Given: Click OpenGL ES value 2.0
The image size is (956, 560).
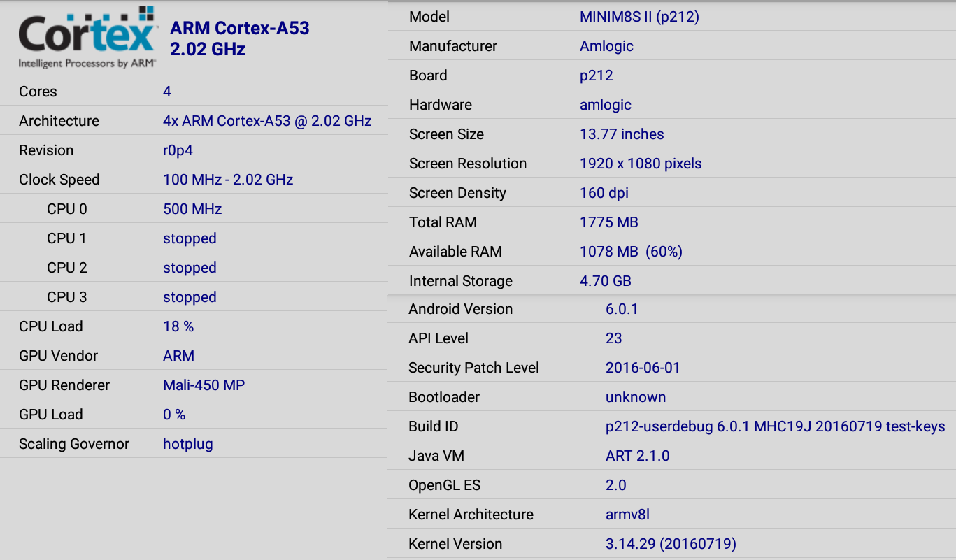Looking at the screenshot, I should pos(616,485).
